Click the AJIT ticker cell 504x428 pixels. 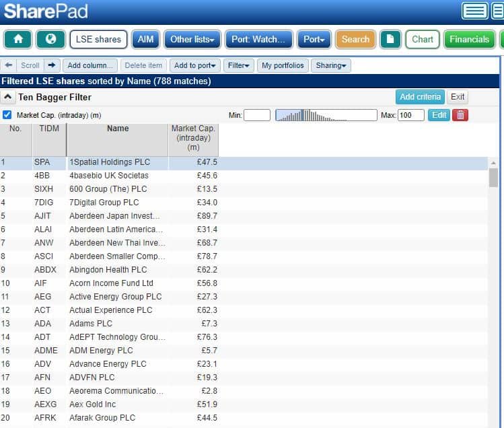pos(42,216)
